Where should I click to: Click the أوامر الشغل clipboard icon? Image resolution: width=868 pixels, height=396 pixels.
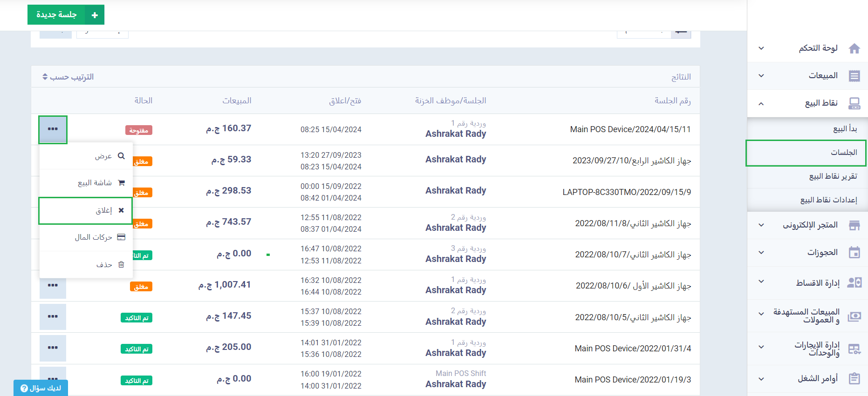pos(854,378)
